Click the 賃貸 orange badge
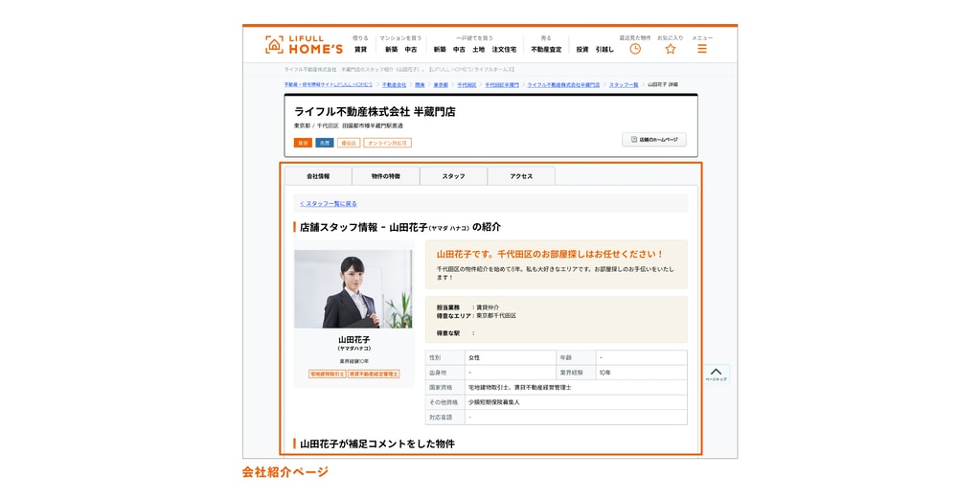Image resolution: width=980 pixels, height=500 pixels. 303,143
